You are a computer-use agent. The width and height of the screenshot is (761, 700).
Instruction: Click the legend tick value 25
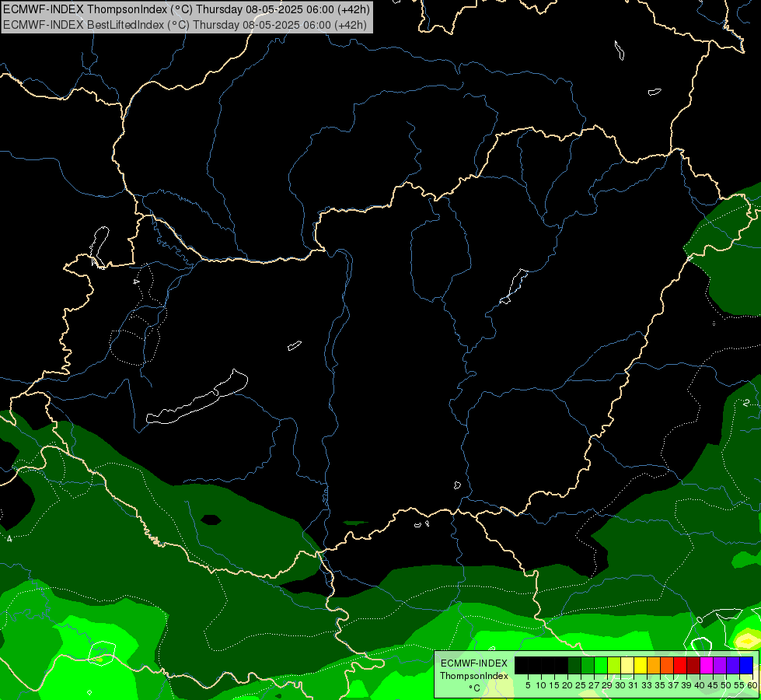(581, 685)
